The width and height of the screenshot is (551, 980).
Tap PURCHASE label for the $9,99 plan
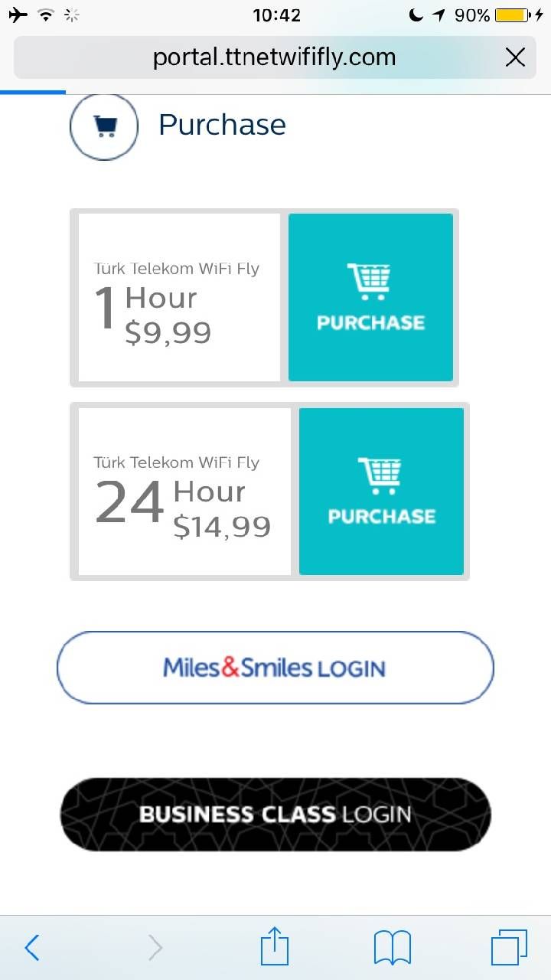point(370,322)
